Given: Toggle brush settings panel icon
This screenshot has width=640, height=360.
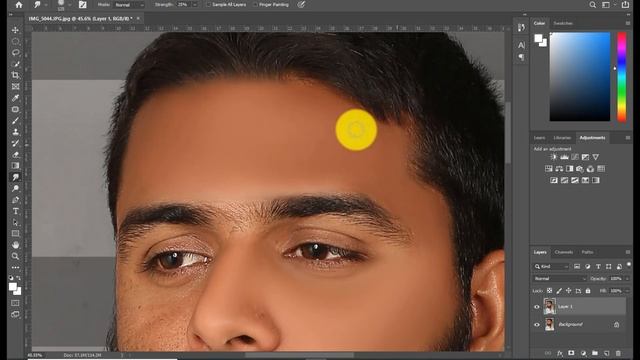Looking at the screenshot, I should pyautogui.click(x=82, y=5).
